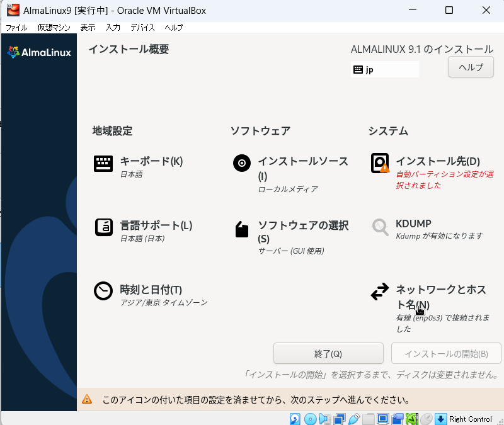Click the warning triangle icon in bottom bar
This screenshot has height=425, width=504.
(x=87, y=399)
